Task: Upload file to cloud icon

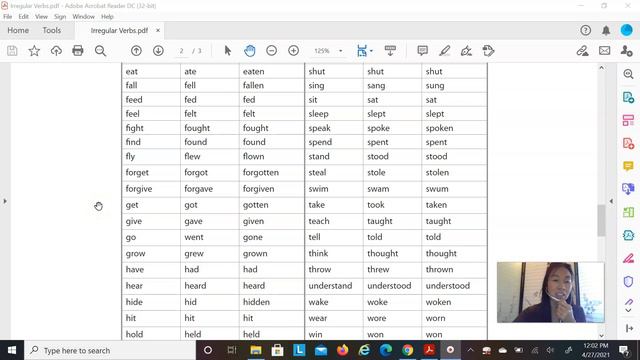Action: click(56, 51)
